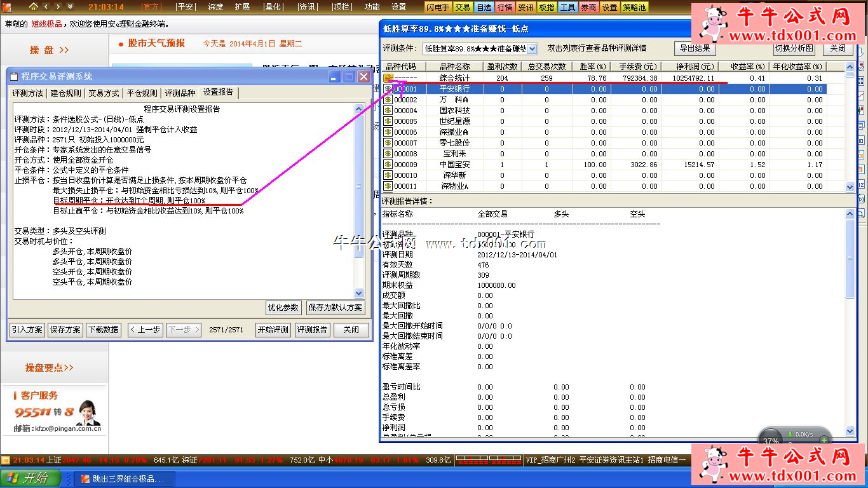
Task: Click the yellow 闪电手 toolbar button
Action: (438, 7)
